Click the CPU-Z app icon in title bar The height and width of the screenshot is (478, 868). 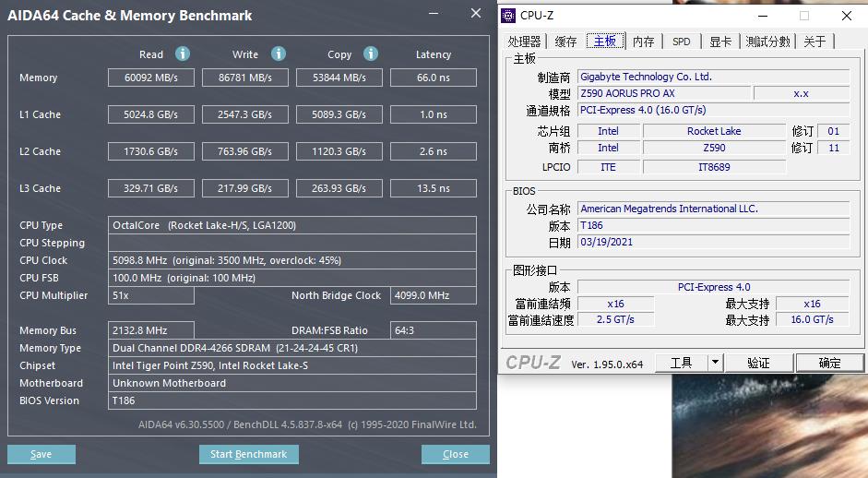coord(508,16)
